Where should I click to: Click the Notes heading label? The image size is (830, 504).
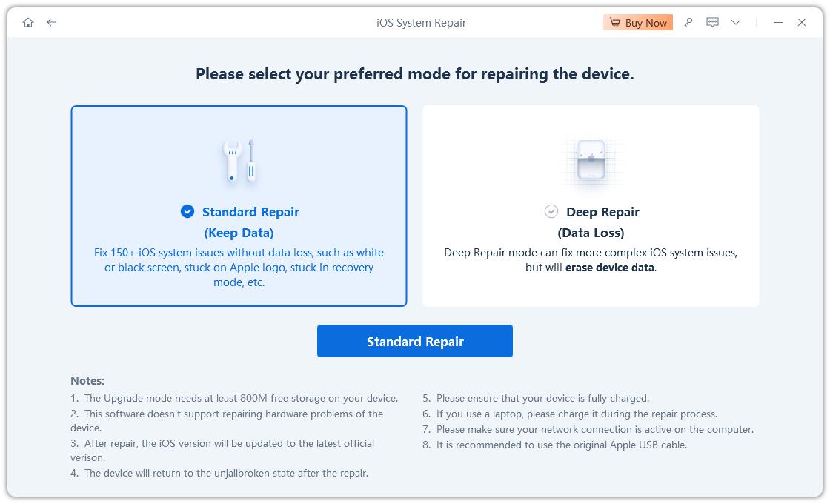87,380
